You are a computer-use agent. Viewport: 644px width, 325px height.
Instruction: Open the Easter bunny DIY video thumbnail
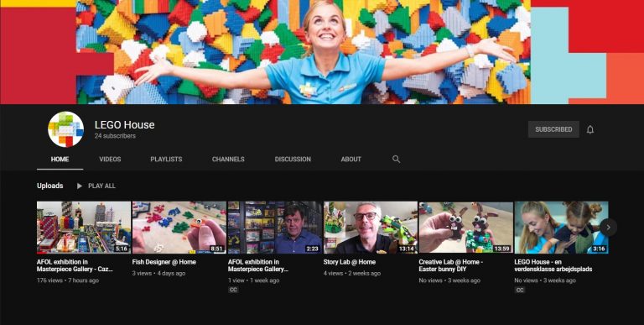coord(465,227)
